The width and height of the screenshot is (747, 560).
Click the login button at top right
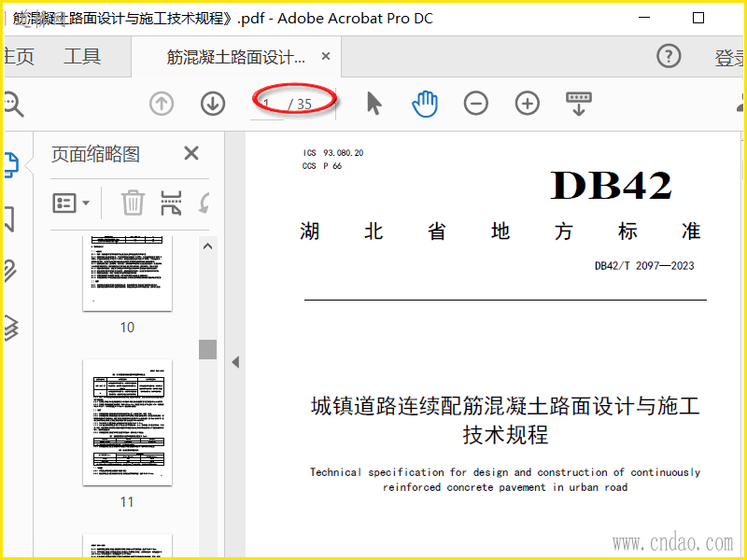click(730, 58)
